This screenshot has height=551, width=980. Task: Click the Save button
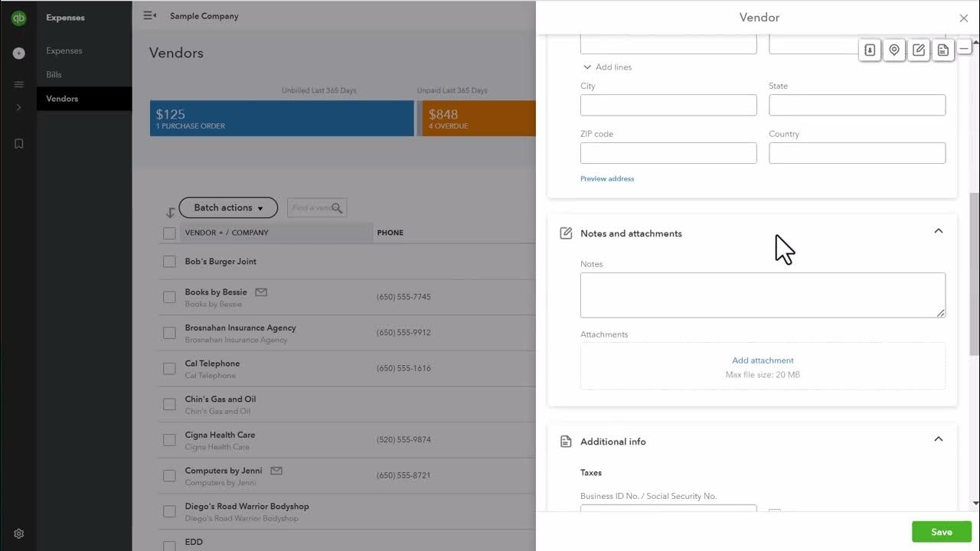click(x=942, y=532)
